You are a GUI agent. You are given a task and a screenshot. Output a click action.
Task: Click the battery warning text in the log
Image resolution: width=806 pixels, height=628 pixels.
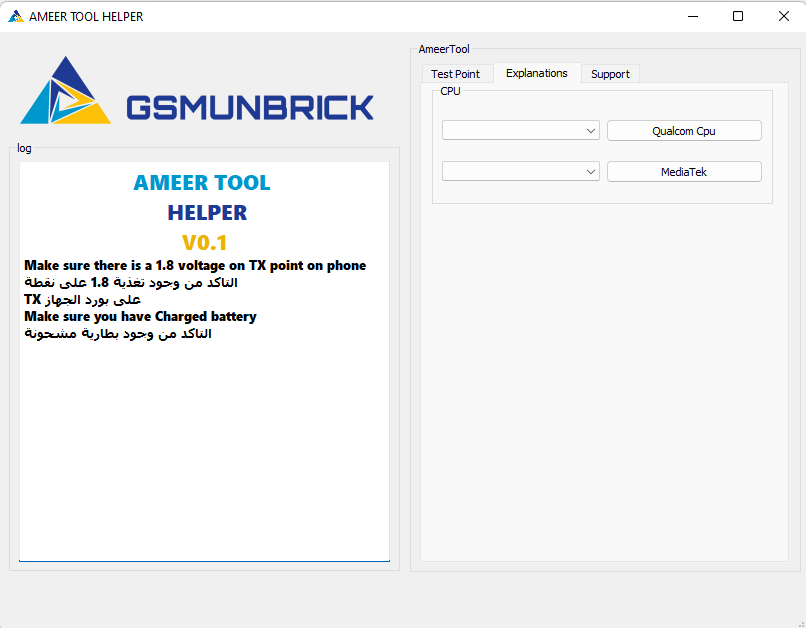pos(140,316)
